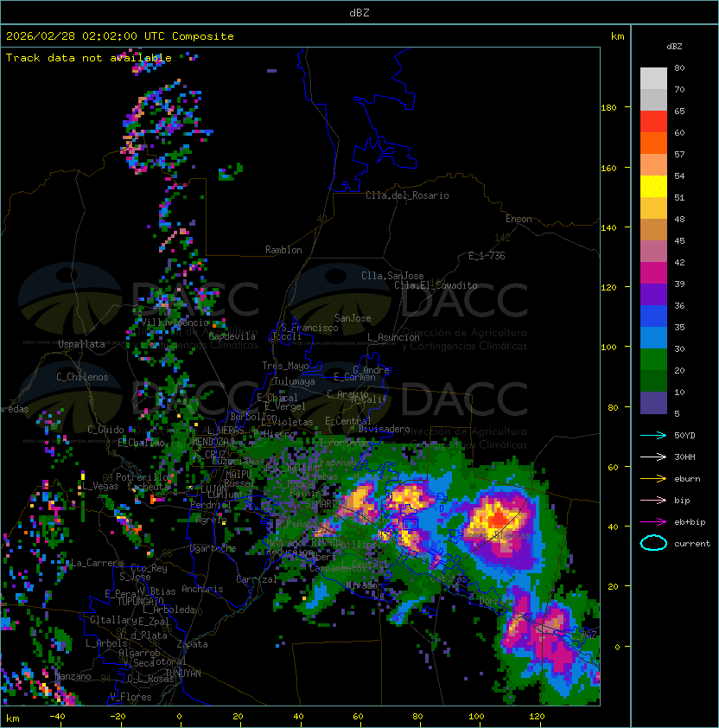The image size is (719, 728).
Task: Click the 'Ugarteche' place label
Action: pos(213,548)
